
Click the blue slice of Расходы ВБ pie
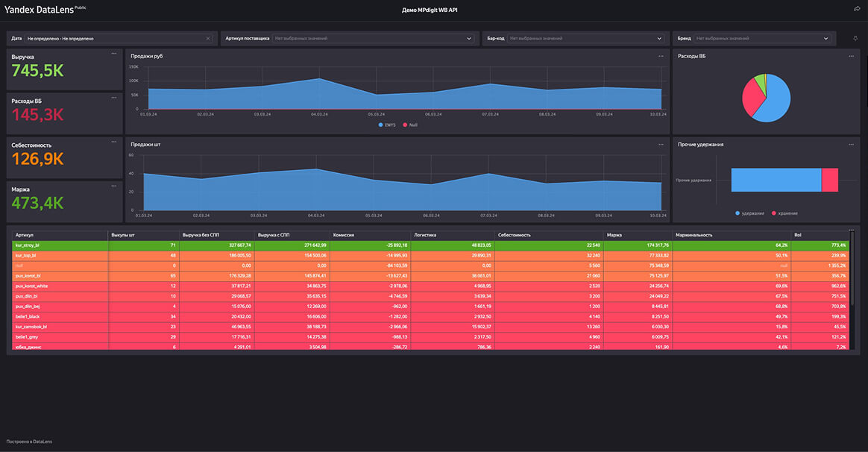click(x=776, y=100)
